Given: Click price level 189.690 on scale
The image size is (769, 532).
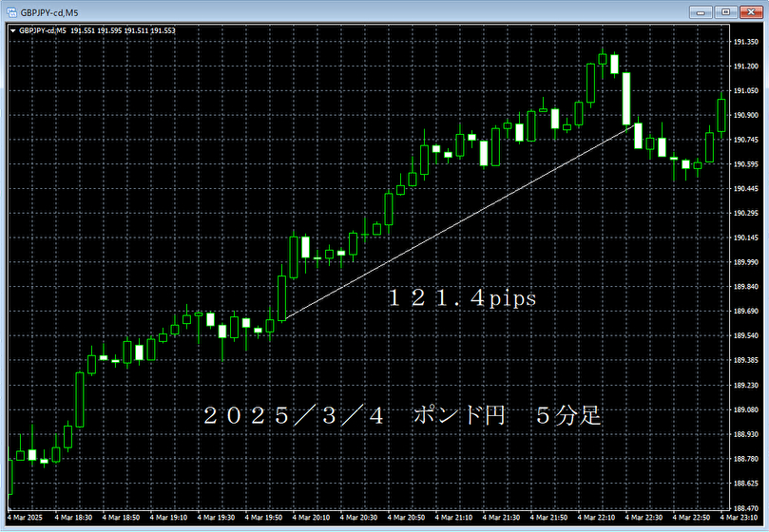Looking at the screenshot, I should 746,312.
